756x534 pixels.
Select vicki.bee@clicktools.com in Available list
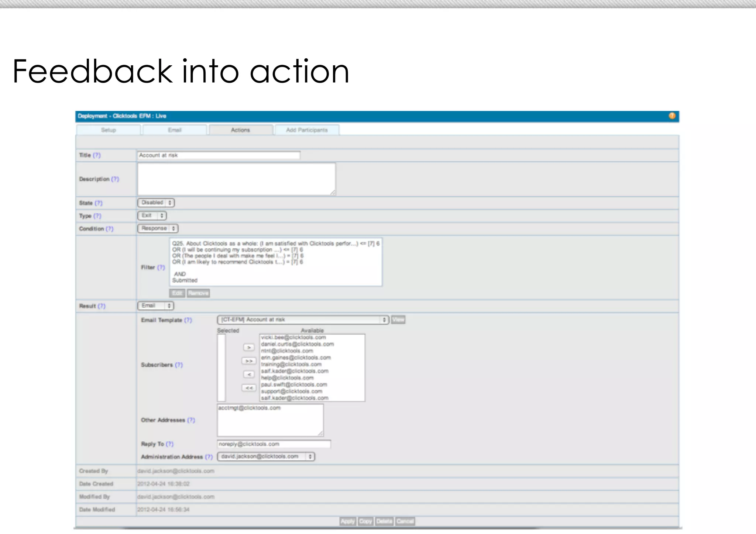click(293, 337)
